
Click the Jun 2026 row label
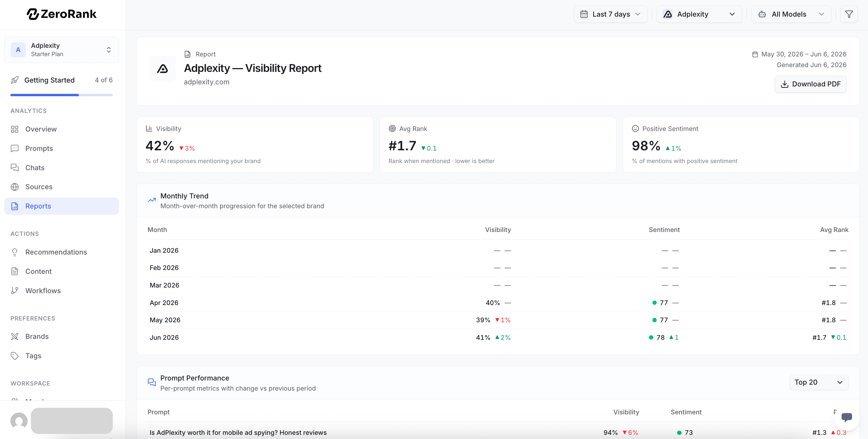(x=164, y=337)
